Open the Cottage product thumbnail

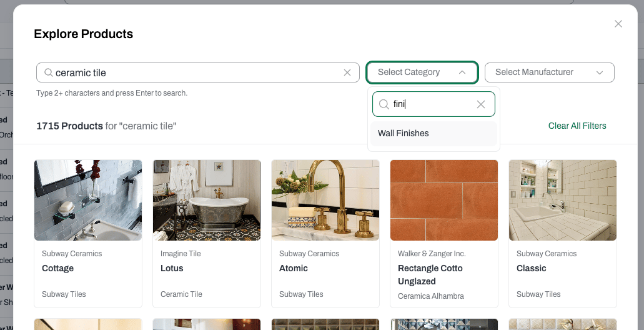point(88,200)
